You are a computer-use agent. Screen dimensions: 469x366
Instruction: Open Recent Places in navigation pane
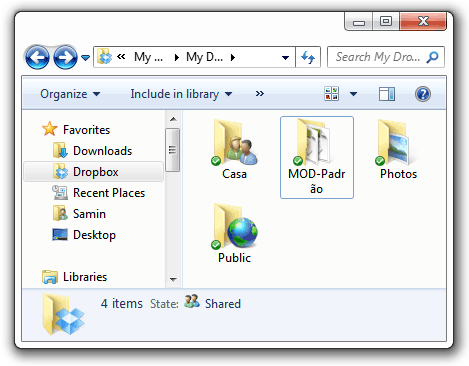[x=109, y=193]
